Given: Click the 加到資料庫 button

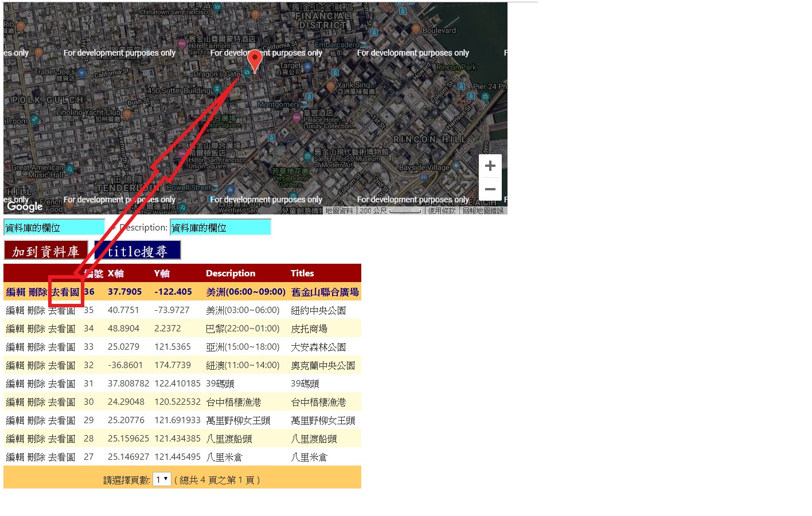Looking at the screenshot, I should (46, 251).
